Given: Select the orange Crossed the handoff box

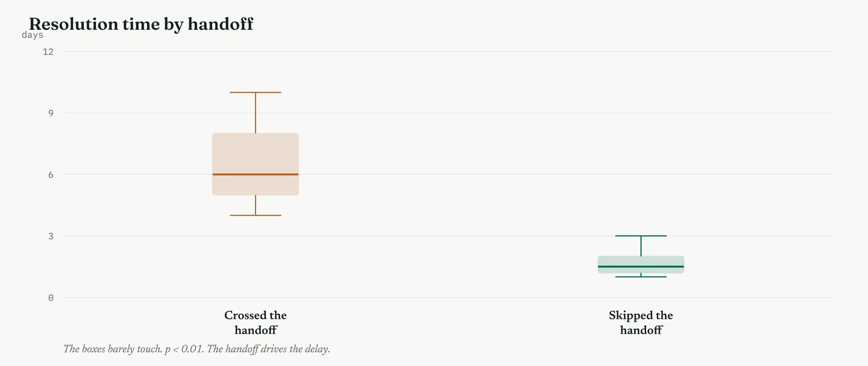Looking at the screenshot, I should click(256, 164).
